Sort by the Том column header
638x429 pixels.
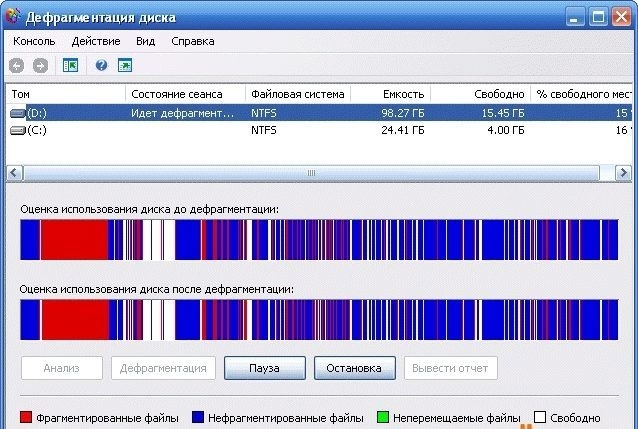[x=66, y=94]
